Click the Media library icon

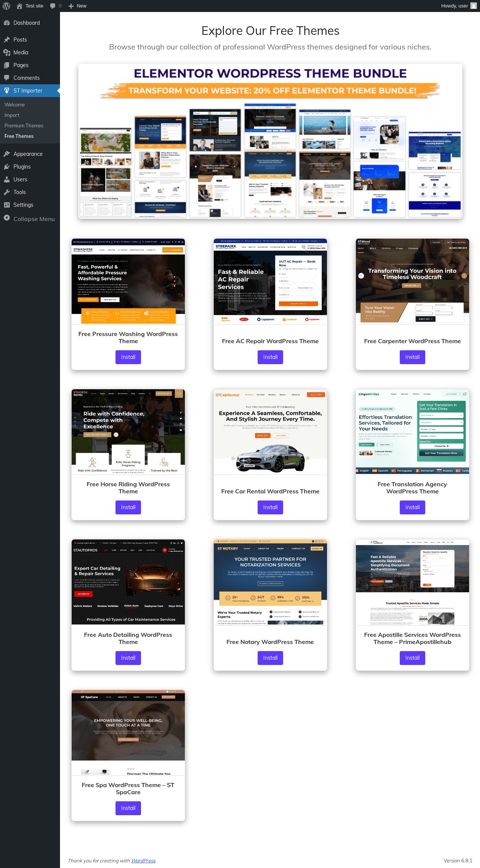point(7,52)
